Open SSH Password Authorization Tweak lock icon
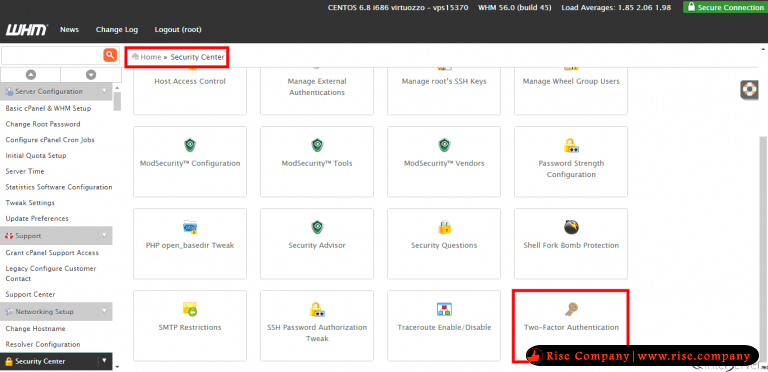Viewport: 768px width, 372px height. [316, 309]
